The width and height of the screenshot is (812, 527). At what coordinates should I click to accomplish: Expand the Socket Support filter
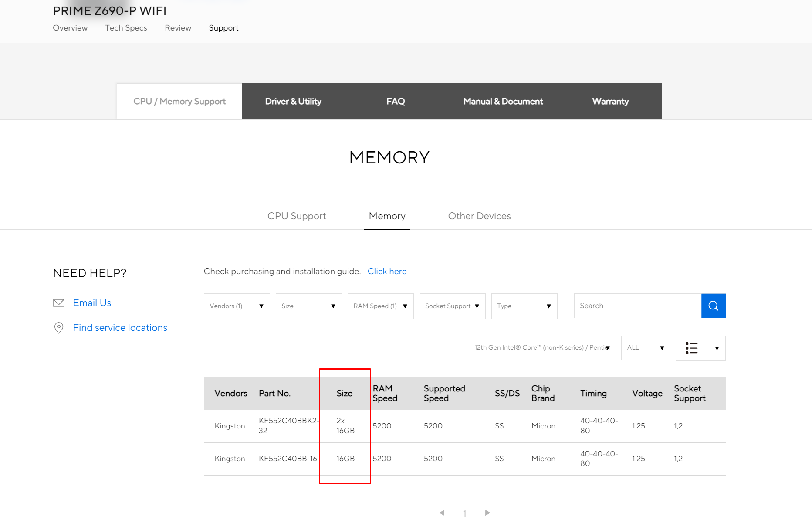[x=453, y=306]
